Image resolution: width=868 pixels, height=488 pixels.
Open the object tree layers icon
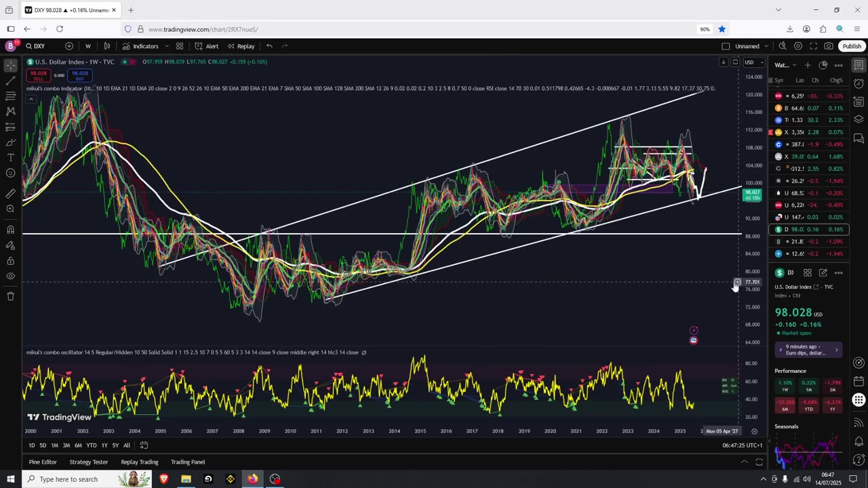[859, 119]
